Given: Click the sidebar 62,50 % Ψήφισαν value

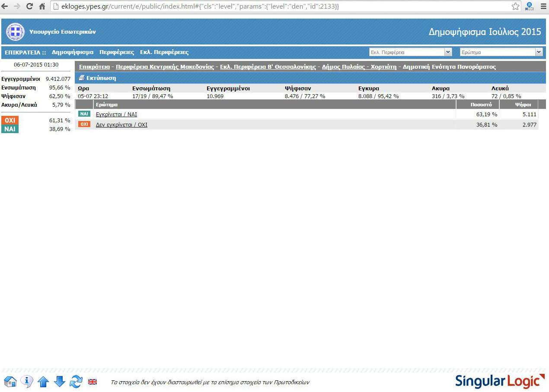Looking at the screenshot, I should (x=60, y=96).
